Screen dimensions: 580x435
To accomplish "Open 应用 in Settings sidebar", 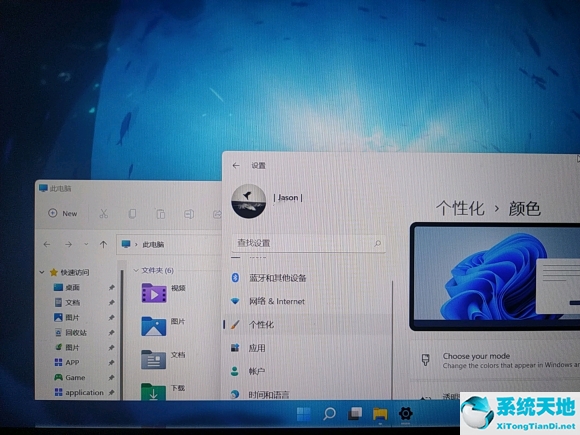I will [x=307, y=348].
